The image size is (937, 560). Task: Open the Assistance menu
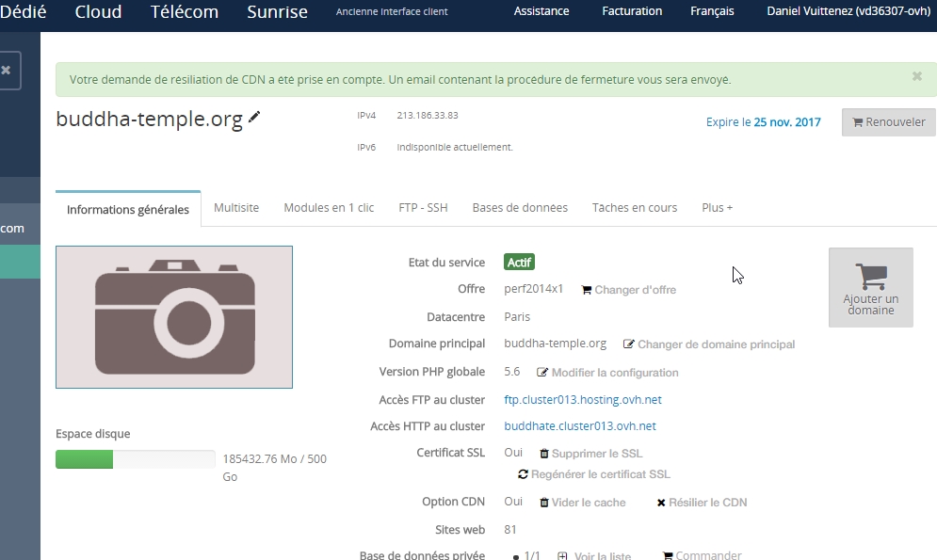click(x=541, y=10)
